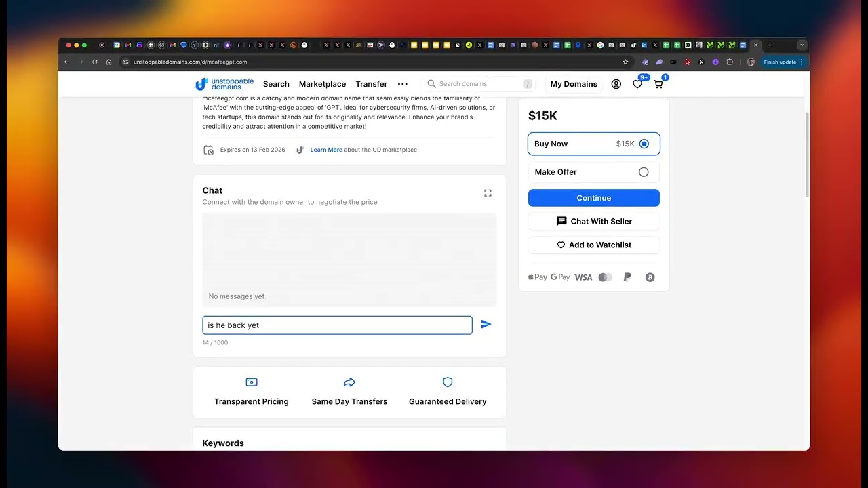868x488 pixels.
Task: Click the chat message input field
Action: point(337,325)
